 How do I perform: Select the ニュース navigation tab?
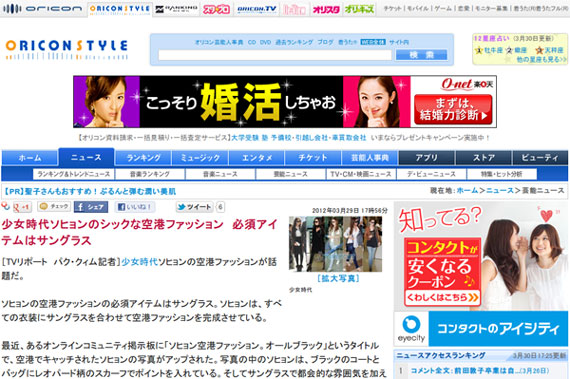(87, 157)
